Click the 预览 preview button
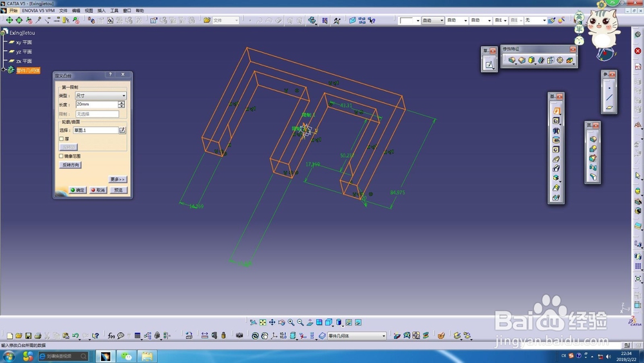This screenshot has height=363, width=644. pyautogui.click(x=118, y=190)
